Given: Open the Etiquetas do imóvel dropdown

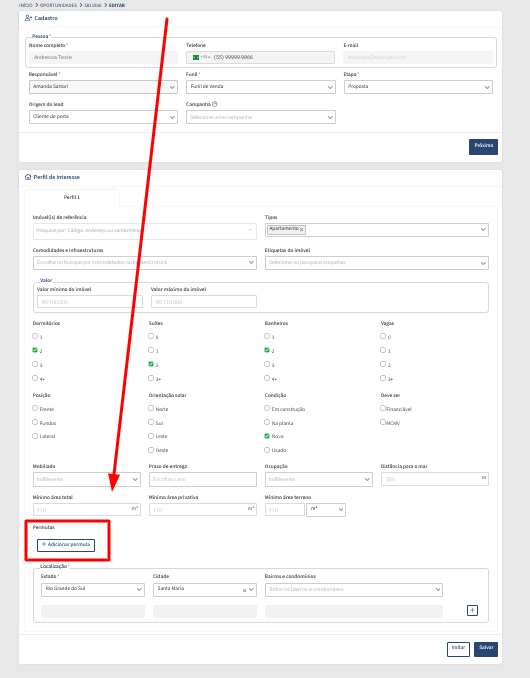Looking at the screenshot, I should pos(377,262).
